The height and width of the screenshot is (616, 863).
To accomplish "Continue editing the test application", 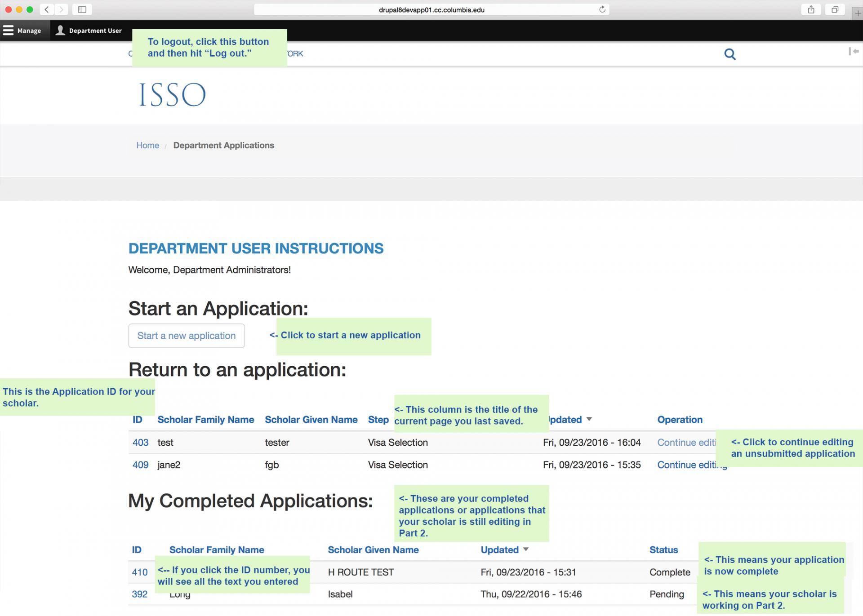I will pos(686,442).
